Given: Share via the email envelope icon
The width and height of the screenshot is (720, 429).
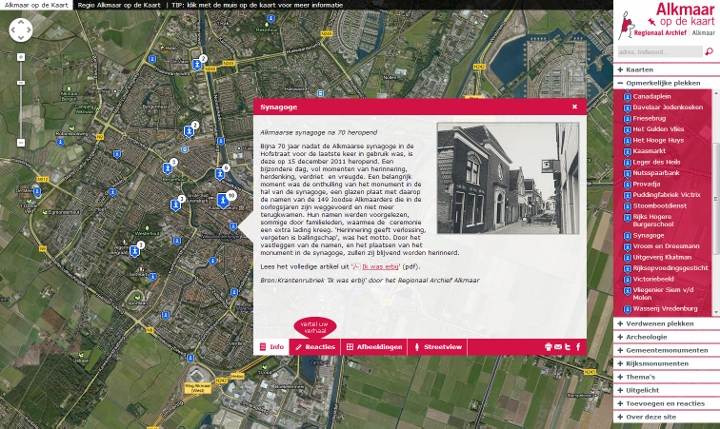Looking at the screenshot, I should coord(557,347).
